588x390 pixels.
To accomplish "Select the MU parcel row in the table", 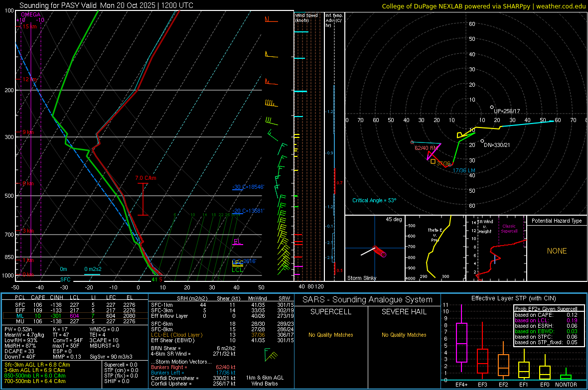I will click(75, 321).
